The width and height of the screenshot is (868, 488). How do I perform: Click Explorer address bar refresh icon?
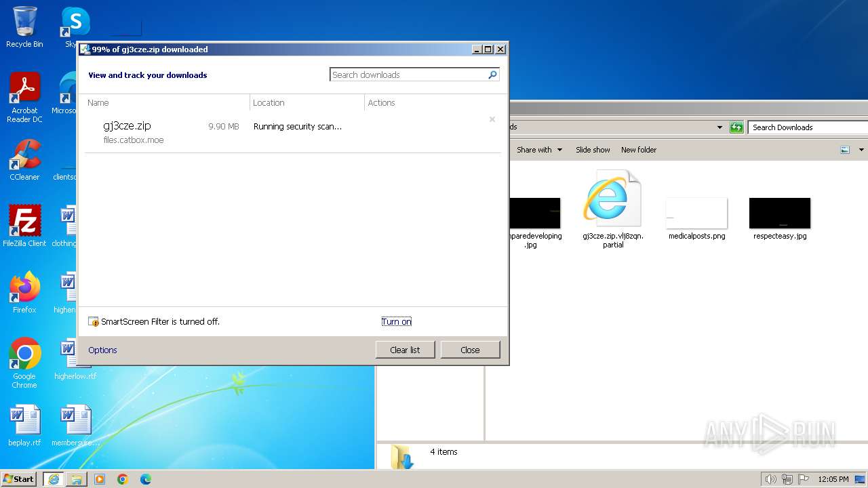[736, 127]
